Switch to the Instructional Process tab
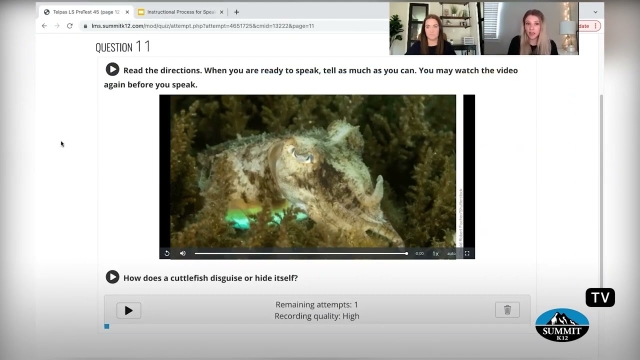The height and width of the screenshot is (360, 640). click(x=180, y=12)
